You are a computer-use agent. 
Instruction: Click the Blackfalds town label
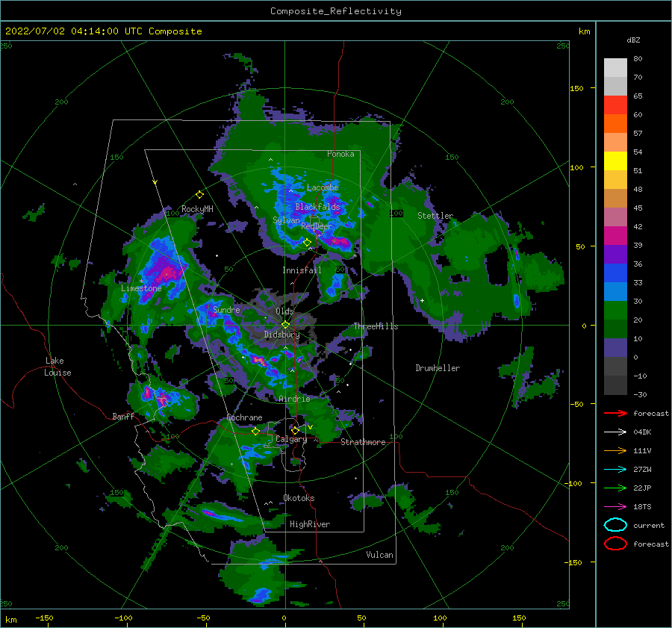(x=317, y=207)
